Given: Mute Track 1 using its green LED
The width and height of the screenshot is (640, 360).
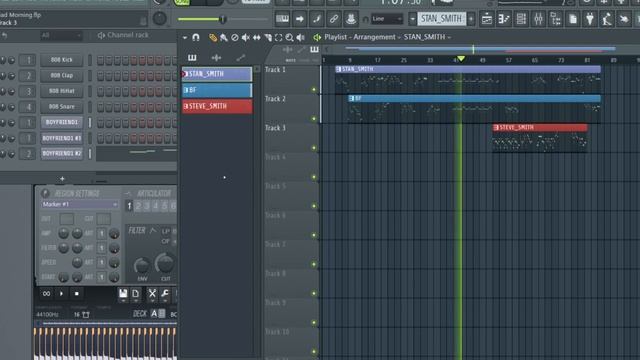Looking at the screenshot, I should click(314, 89).
